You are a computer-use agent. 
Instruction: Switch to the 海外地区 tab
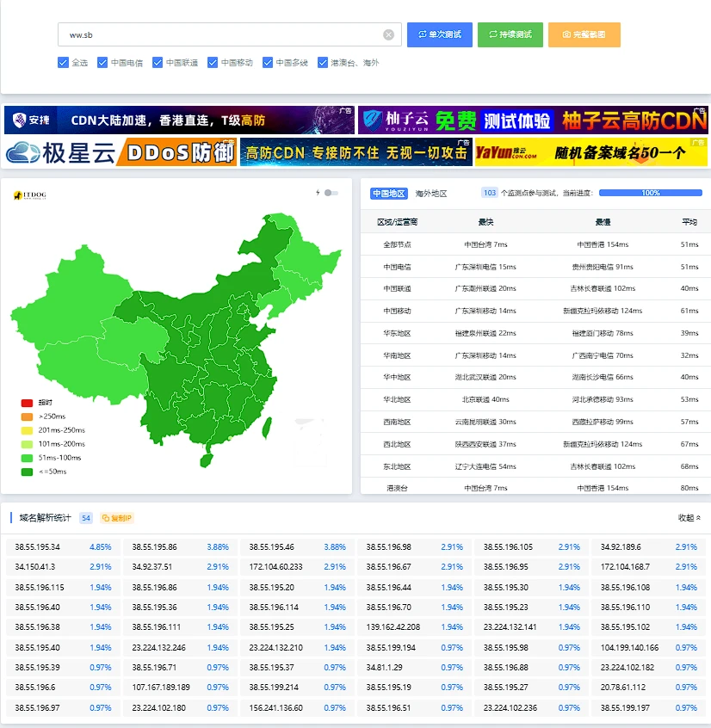431,194
